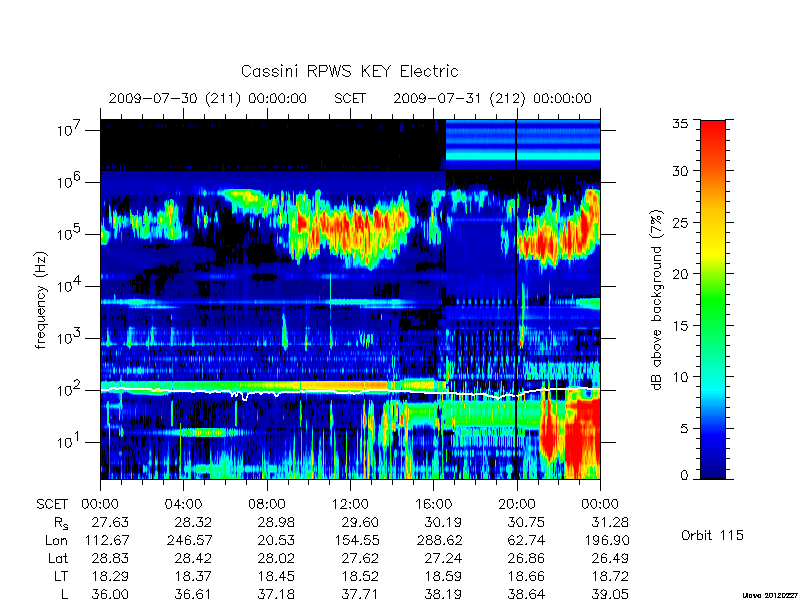Click the Rs row header
800x600 pixels.
(x=61, y=523)
